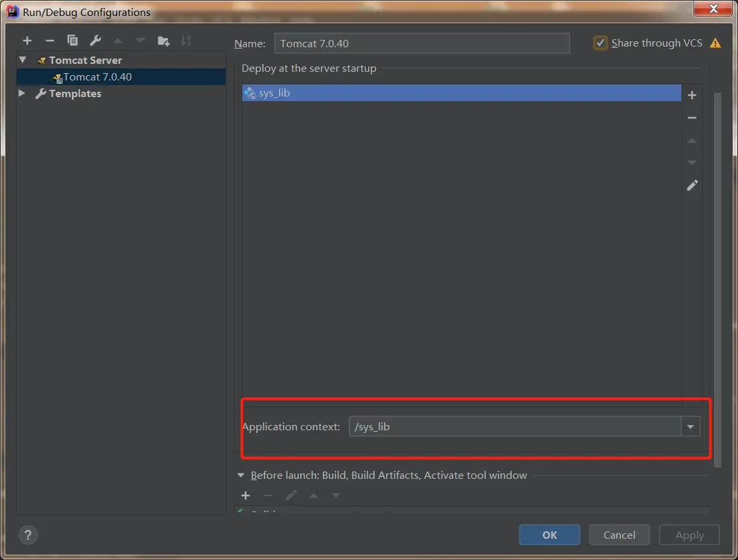Create new folder for configurations

click(163, 41)
